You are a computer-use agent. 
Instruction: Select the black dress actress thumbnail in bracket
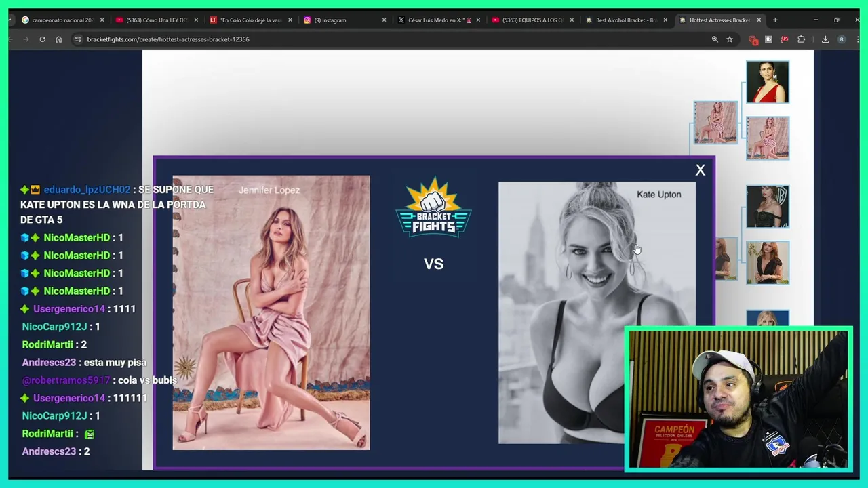768,207
